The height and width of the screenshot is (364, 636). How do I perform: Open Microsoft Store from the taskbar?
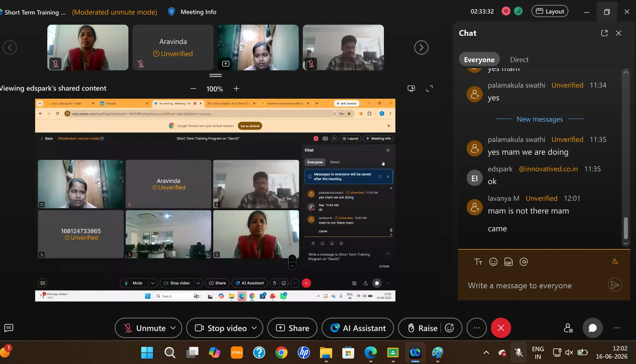[x=348, y=353]
